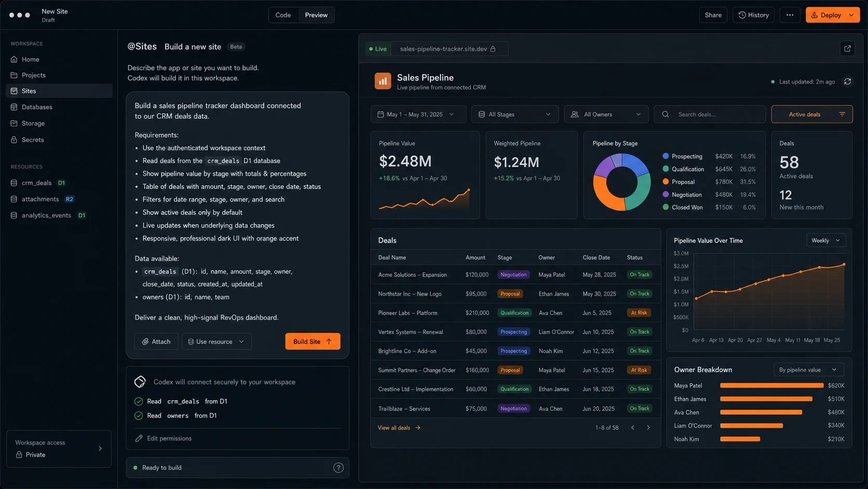Click the Share button
The height and width of the screenshot is (489, 868).
[x=713, y=15]
